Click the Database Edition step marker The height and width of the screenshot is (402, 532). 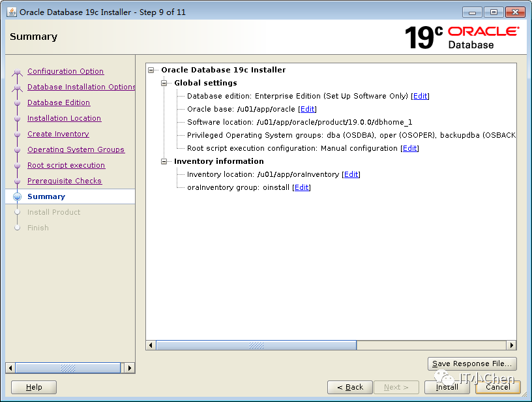18,103
